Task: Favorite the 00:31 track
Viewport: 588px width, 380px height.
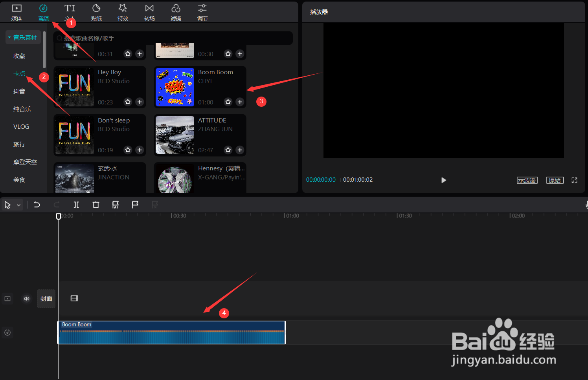Action: [x=128, y=53]
